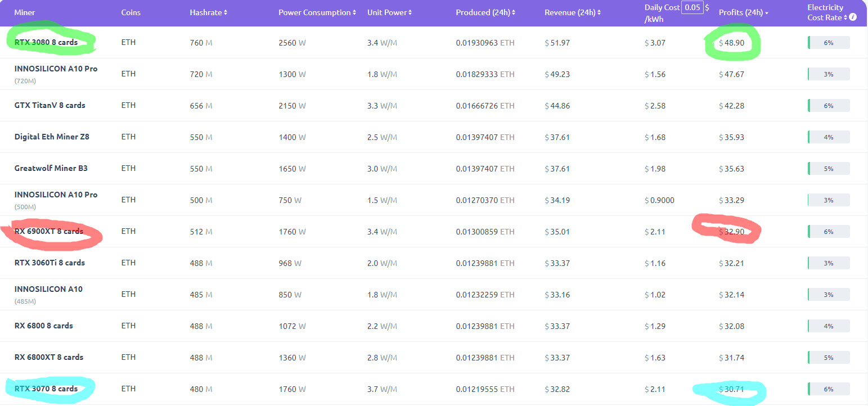Screen dimensions: 868x406
Task: Click the cost rate bar for RTX 3060Ti
Action: point(828,263)
